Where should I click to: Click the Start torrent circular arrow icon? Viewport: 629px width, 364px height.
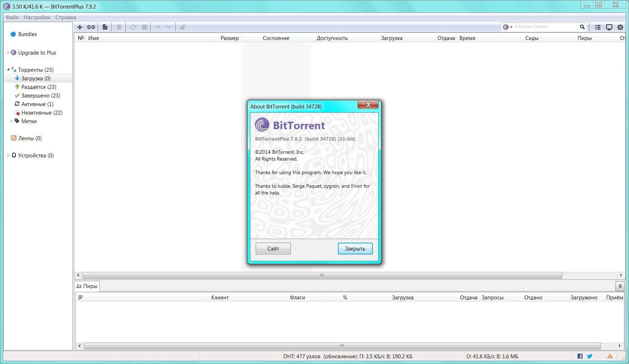click(133, 27)
